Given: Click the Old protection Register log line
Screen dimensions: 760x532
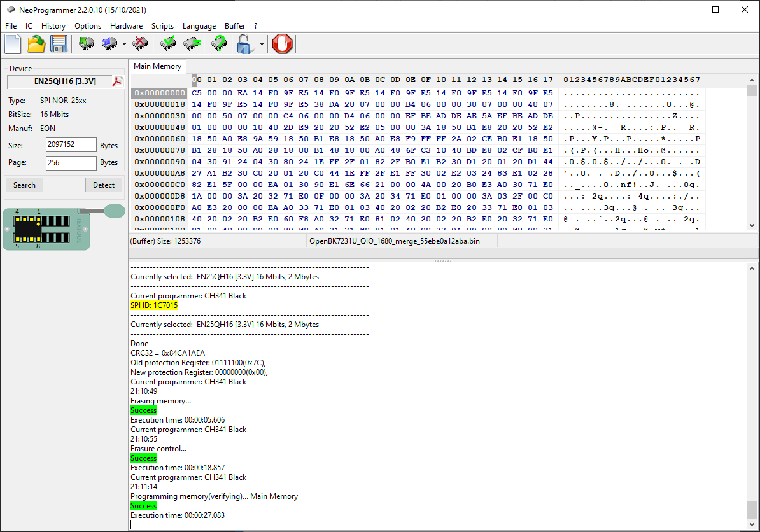Looking at the screenshot, I should tap(198, 363).
